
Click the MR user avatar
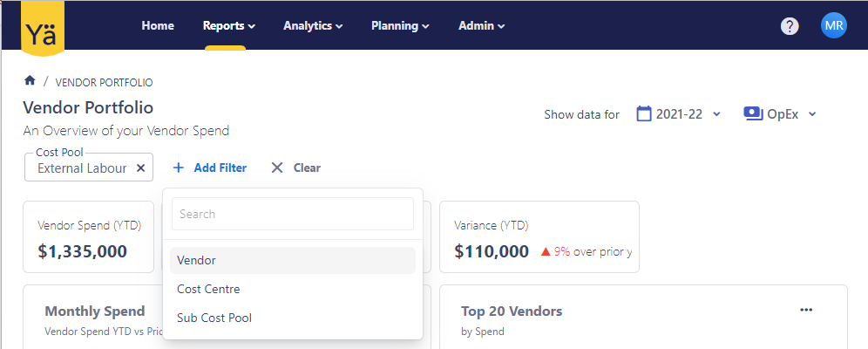[834, 25]
